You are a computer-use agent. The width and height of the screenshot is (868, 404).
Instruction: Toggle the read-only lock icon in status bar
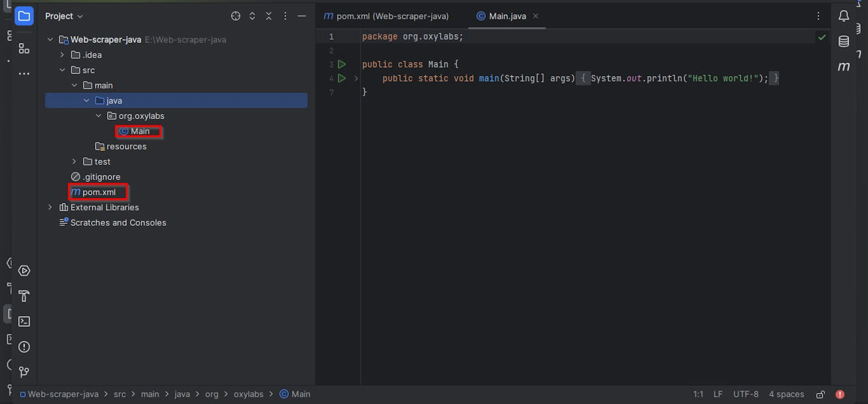click(821, 394)
